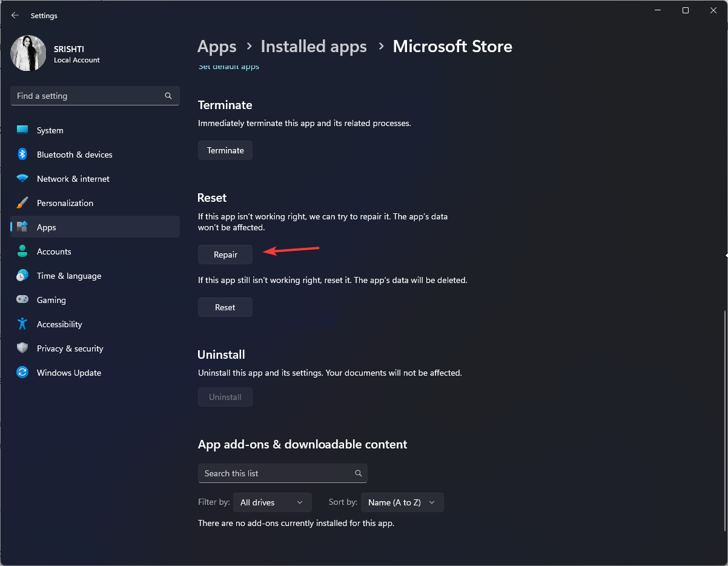Go to Network & internet settings
This screenshot has width=728, height=566.
click(95, 179)
